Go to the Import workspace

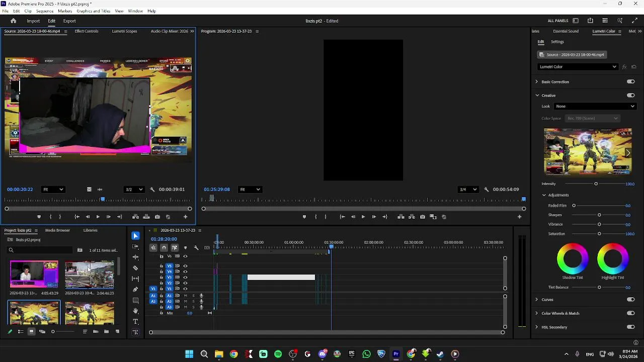click(x=33, y=21)
